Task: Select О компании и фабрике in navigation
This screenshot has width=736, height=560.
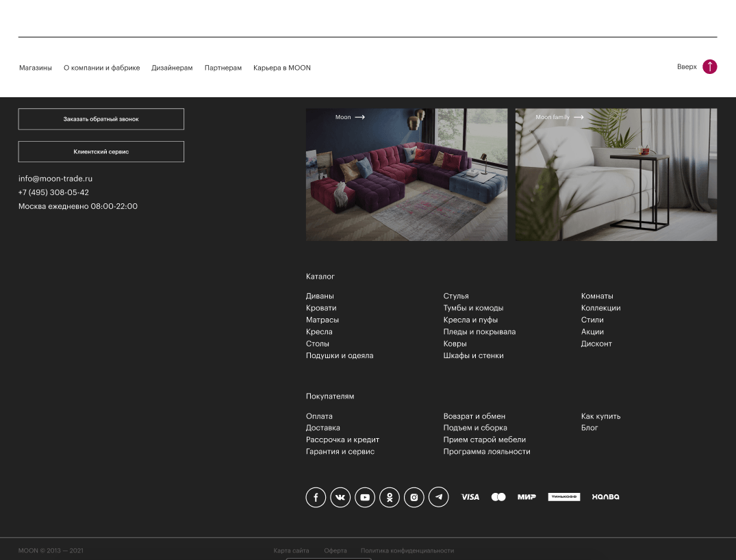Action: (x=101, y=68)
